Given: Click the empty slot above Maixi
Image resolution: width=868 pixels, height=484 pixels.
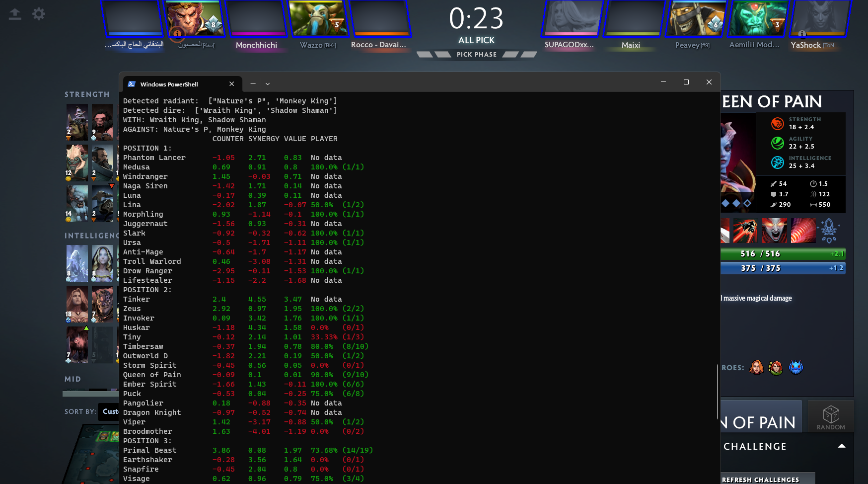Looking at the screenshot, I should [x=633, y=18].
